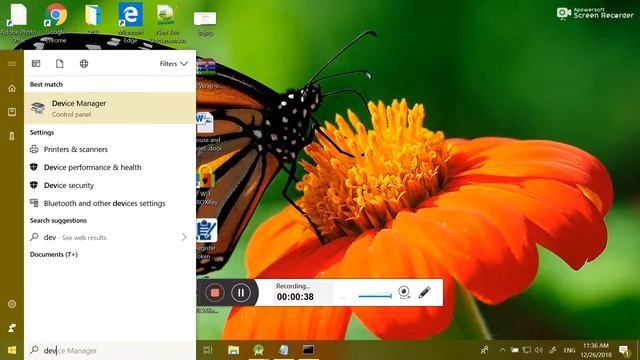This screenshot has width=640, height=360.
Task: Open the black console window on taskbar
Action: click(308, 350)
